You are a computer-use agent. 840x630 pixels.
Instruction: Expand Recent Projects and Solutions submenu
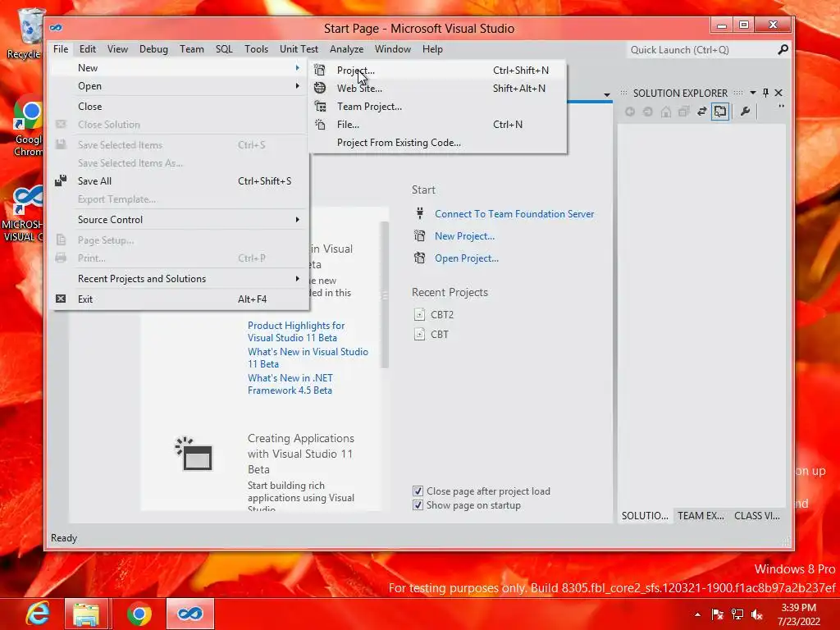click(297, 279)
